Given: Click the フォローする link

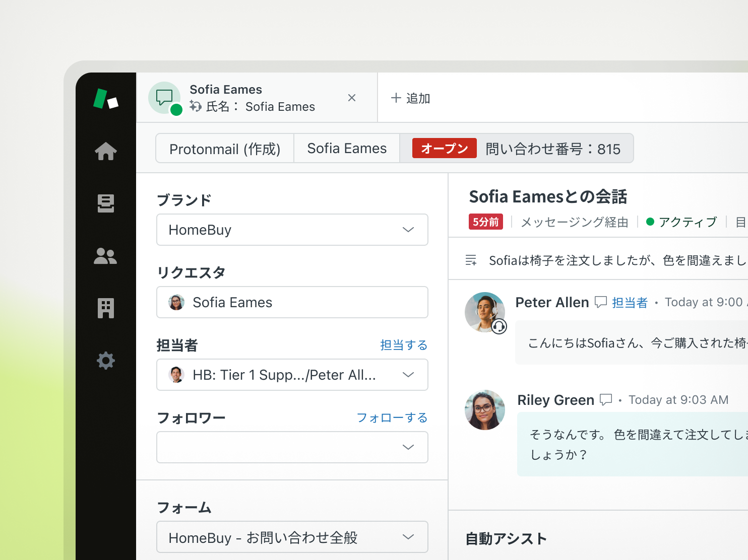Looking at the screenshot, I should click(392, 417).
